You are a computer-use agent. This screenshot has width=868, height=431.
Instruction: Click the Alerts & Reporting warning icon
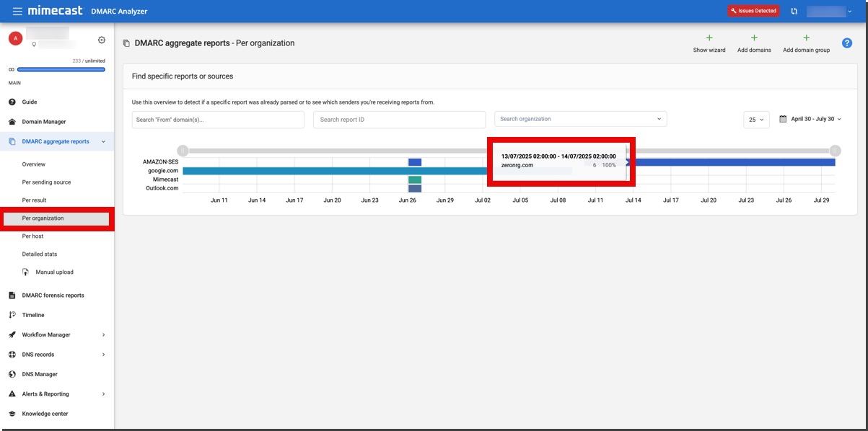[12, 394]
